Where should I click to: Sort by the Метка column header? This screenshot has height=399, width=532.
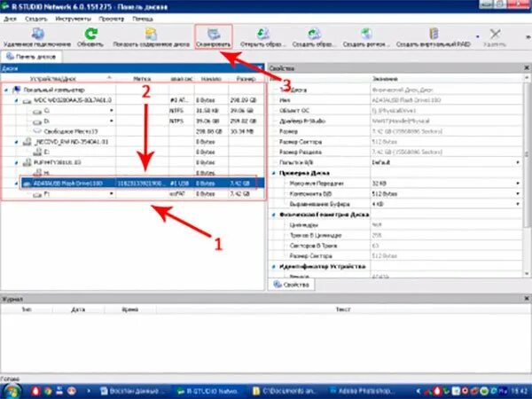click(142, 79)
